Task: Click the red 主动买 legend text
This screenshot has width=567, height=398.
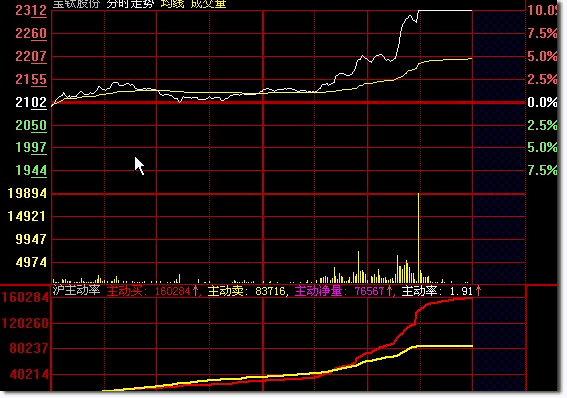Action: [x=124, y=291]
